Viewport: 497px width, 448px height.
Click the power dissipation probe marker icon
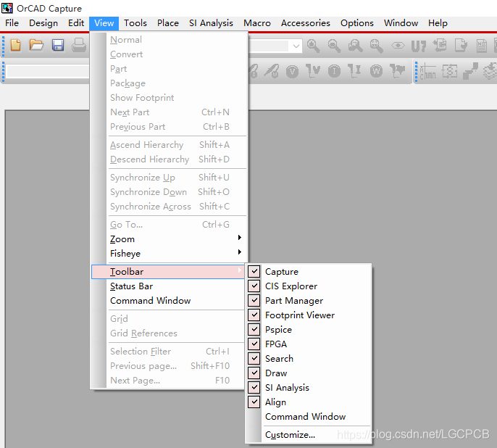tap(397, 71)
